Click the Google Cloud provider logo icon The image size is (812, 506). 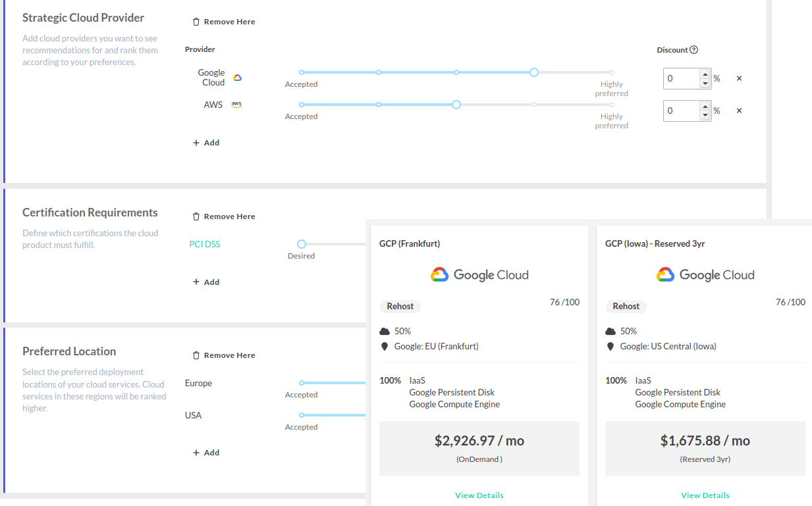(238, 78)
